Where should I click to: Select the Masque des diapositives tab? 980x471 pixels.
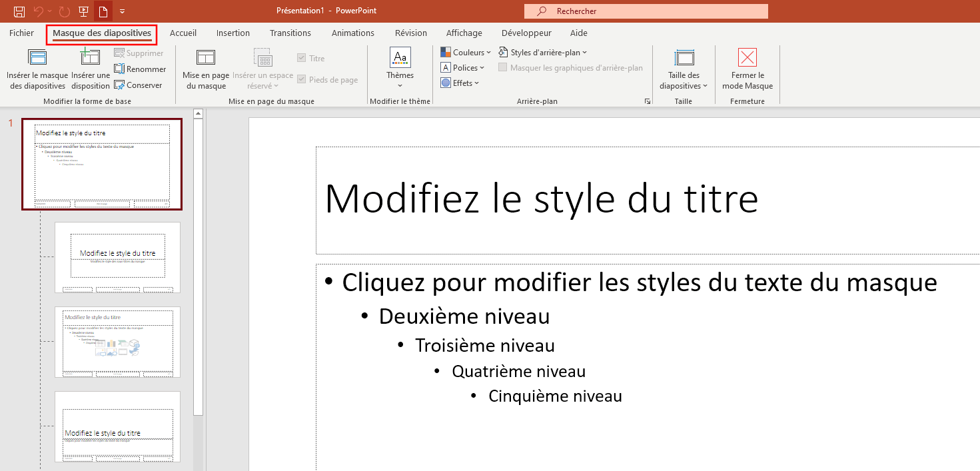pyautogui.click(x=102, y=33)
